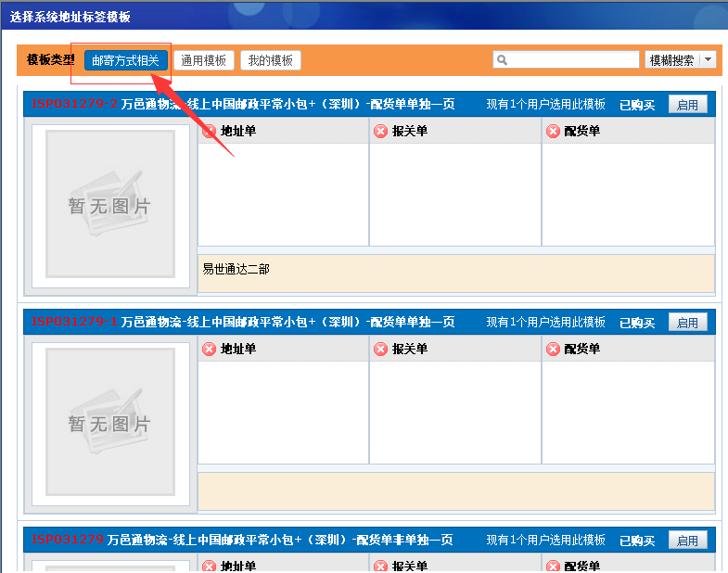Viewport: 728px width, 573px height.
Task: Click the 模糊搜索 search button
Action: tap(671, 60)
